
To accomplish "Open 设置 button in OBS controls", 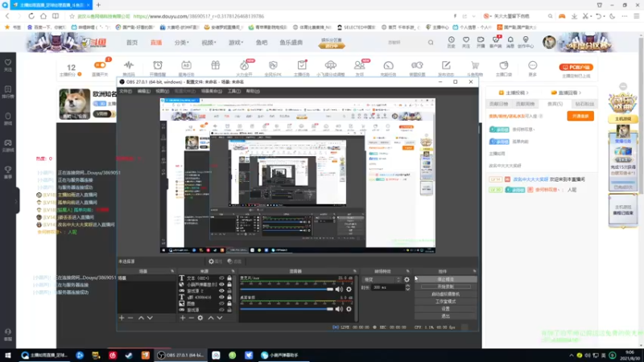I will tap(446, 309).
